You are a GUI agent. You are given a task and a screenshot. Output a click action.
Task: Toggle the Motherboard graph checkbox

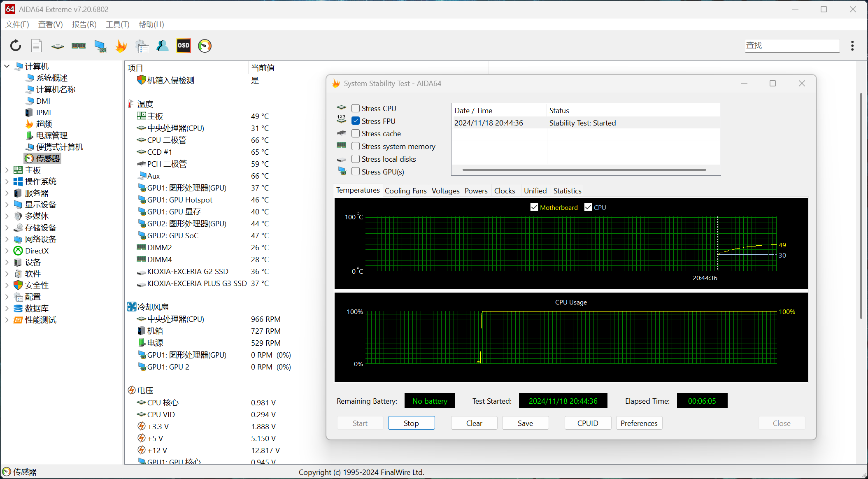click(x=534, y=207)
